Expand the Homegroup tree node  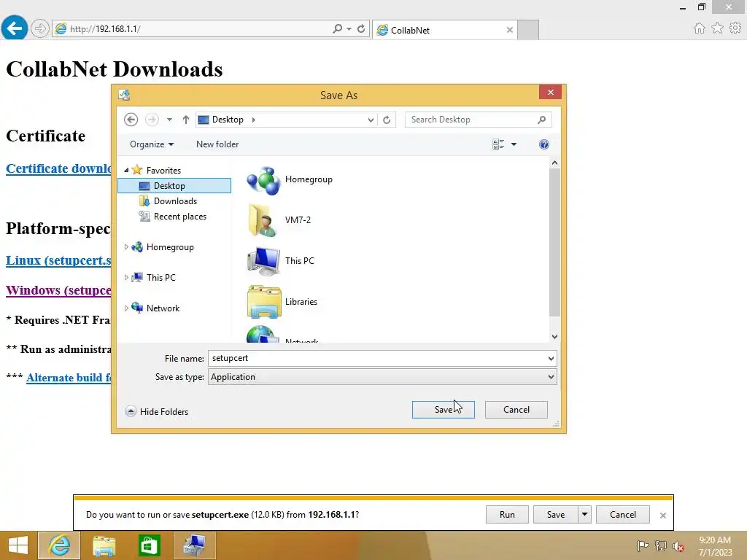click(x=126, y=247)
